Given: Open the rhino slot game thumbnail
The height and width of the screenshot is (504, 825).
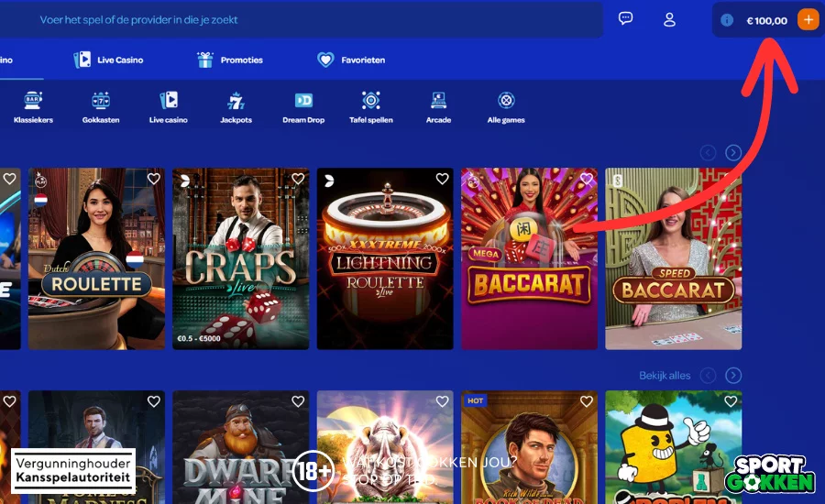Looking at the screenshot, I should pos(385,447).
